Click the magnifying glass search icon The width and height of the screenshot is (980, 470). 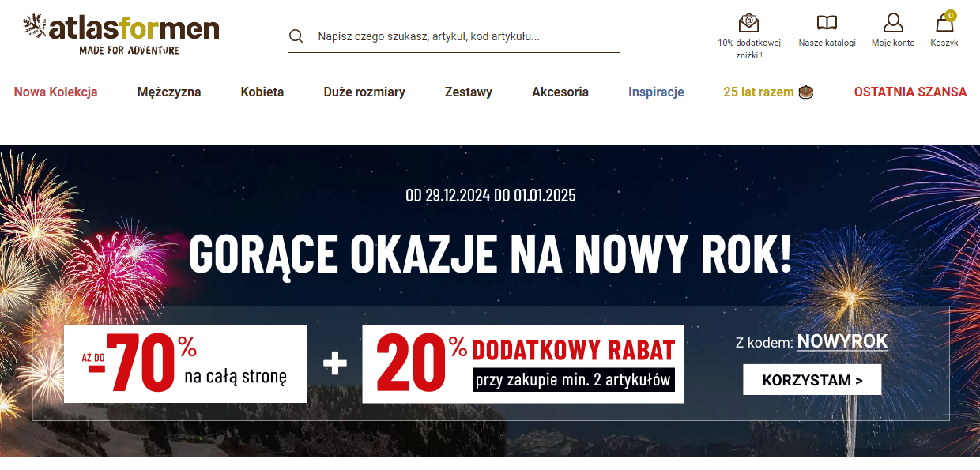(296, 36)
